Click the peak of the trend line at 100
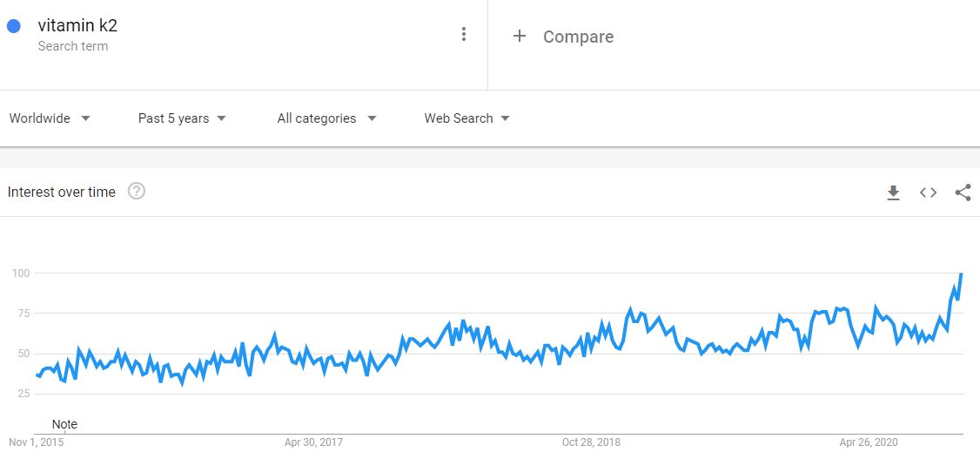This screenshot has height=459, width=980. tap(961, 273)
